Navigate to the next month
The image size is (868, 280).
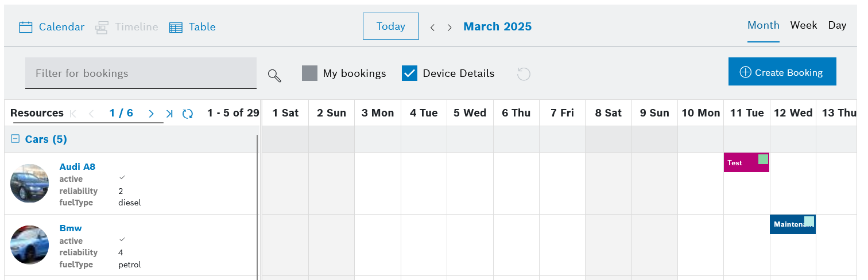[449, 27]
